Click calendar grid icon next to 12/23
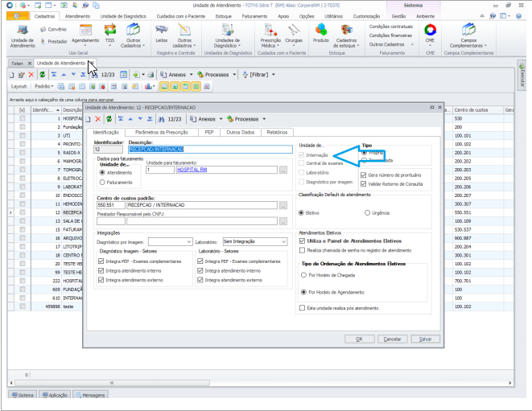Screen dimensions: 532x411 tap(123, 75)
